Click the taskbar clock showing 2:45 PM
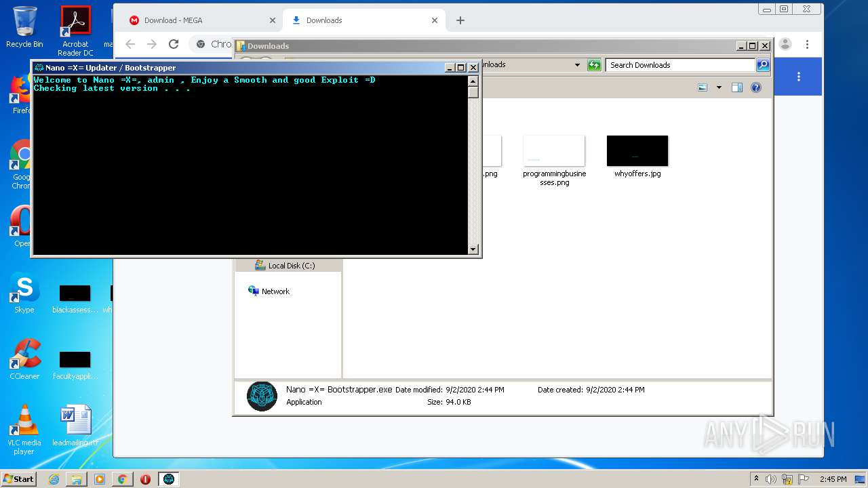868x488 pixels. pyautogui.click(x=833, y=479)
